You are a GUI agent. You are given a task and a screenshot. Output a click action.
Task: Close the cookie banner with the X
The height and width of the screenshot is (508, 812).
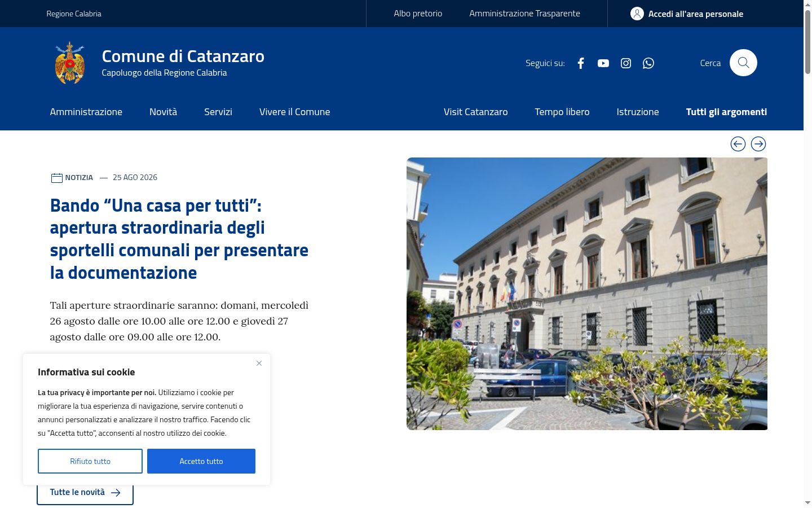(259, 363)
